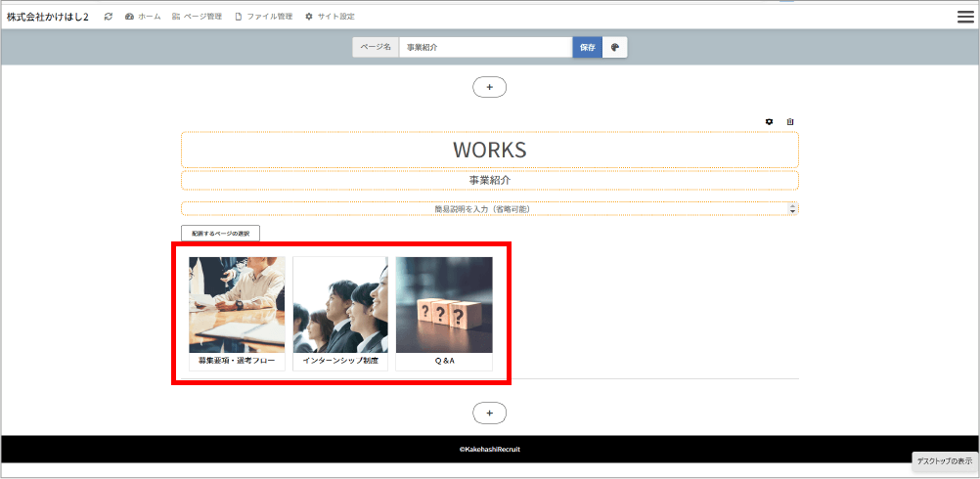Screen dimensions: 980x479
Task: Open ページ管理 in the top menu
Action: point(197,17)
